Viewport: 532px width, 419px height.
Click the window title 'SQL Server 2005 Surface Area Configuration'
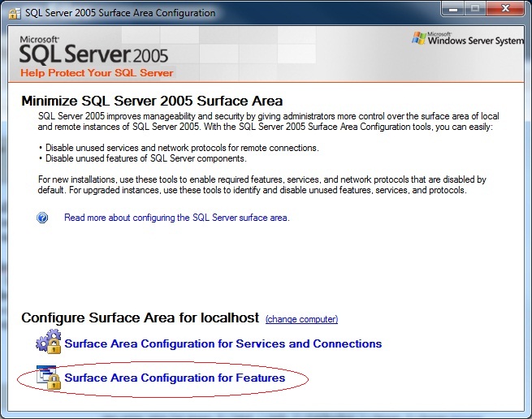(x=120, y=13)
